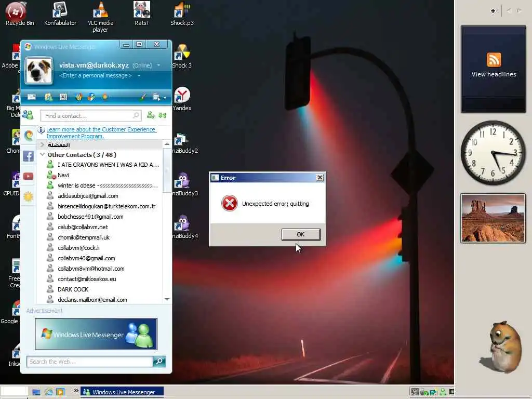Click the plus add widget icon
Image resolution: width=532 pixels, height=399 pixels.
(493, 11)
